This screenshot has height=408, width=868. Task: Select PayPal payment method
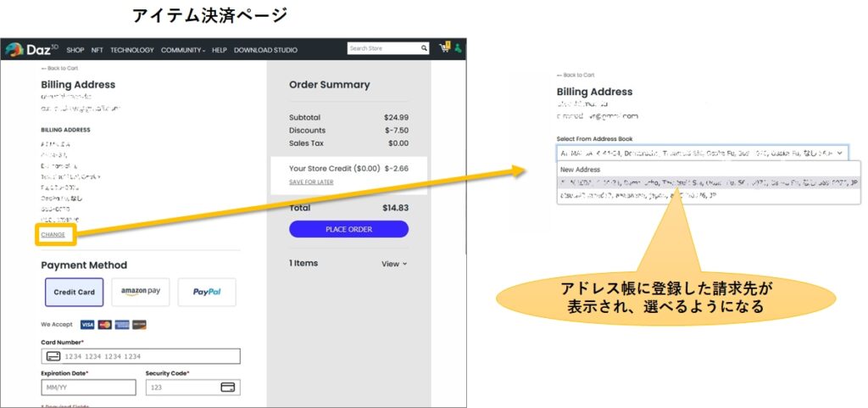(207, 292)
